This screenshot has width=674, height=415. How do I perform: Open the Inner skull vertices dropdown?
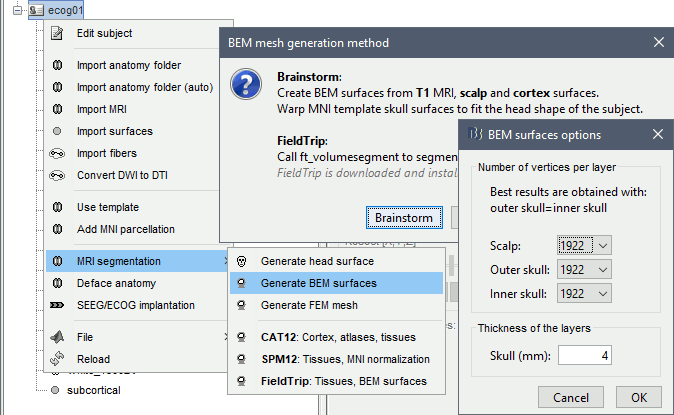[584, 292]
